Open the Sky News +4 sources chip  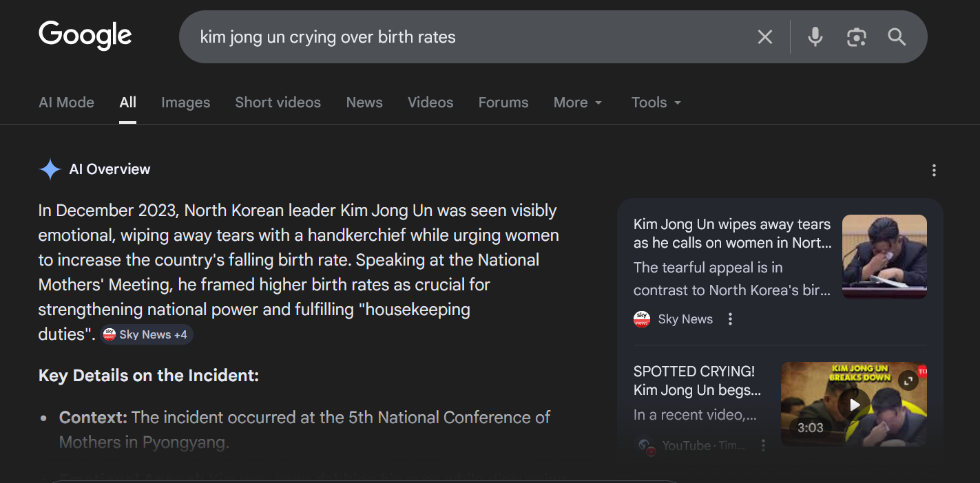pyautogui.click(x=147, y=334)
